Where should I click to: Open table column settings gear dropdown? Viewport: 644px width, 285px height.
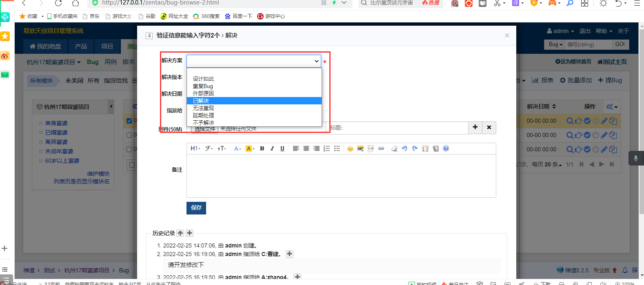click(612, 106)
